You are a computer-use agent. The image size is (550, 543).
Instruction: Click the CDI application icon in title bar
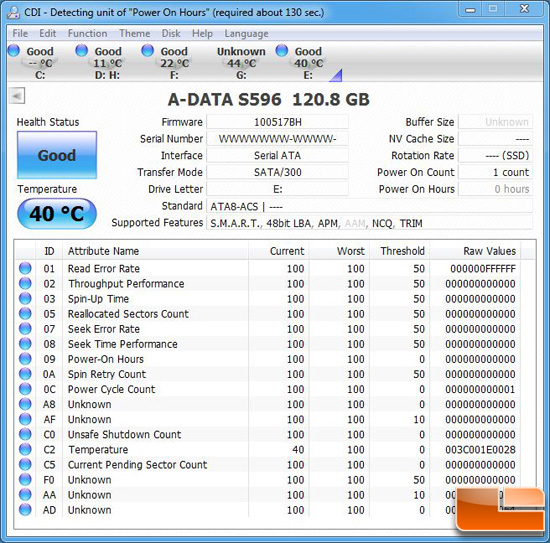pos(14,13)
